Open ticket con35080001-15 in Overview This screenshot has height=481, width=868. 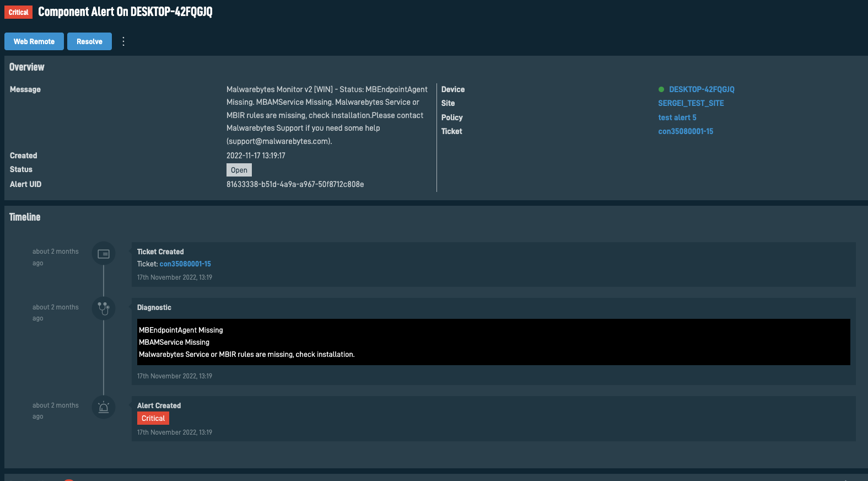point(686,131)
